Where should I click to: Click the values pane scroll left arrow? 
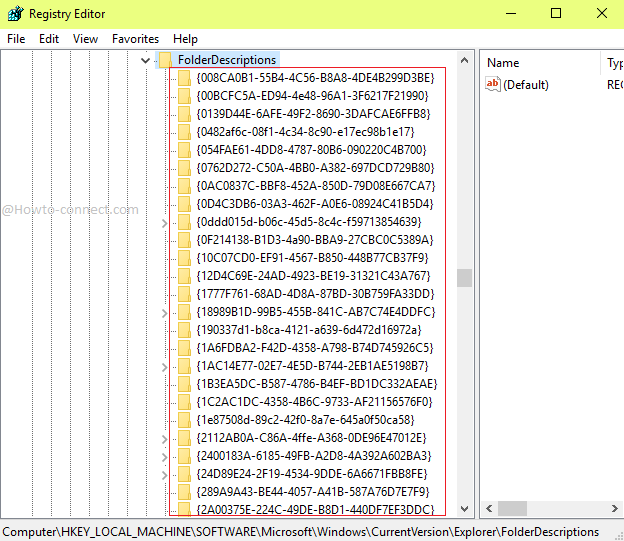[489, 508]
